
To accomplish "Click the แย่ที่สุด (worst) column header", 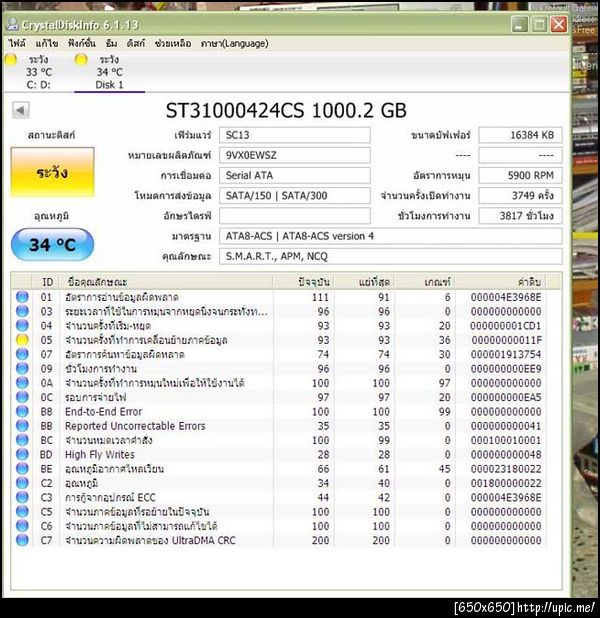I will tap(364, 282).
